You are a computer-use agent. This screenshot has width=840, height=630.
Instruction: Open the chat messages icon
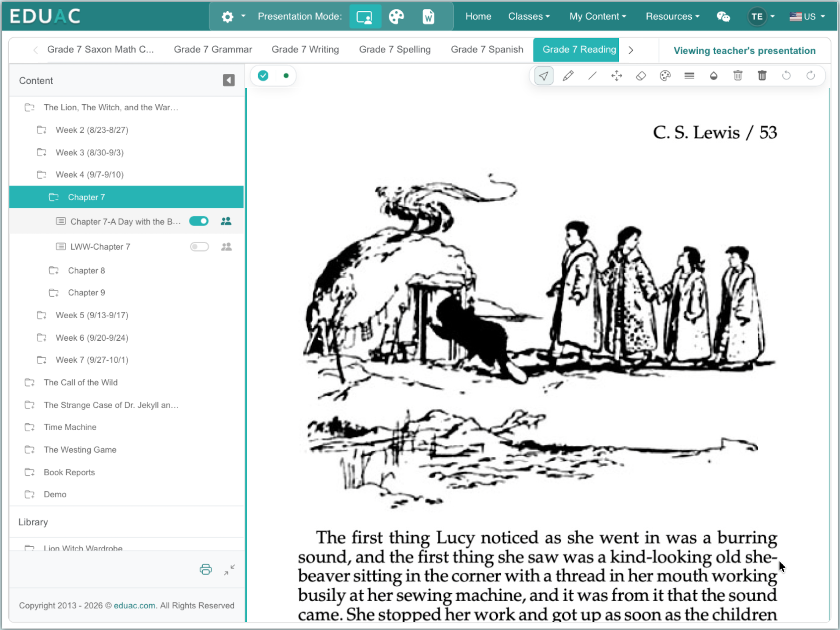(x=723, y=17)
